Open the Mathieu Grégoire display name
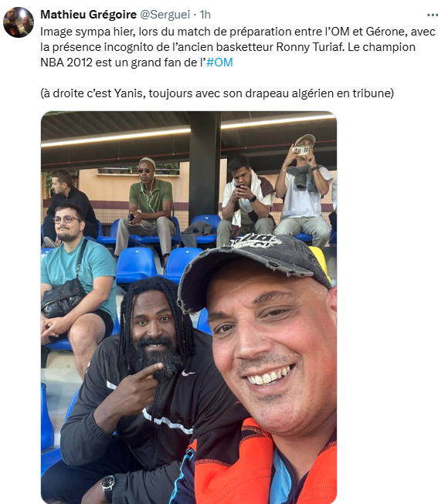This screenshot has width=438, height=504. (89, 15)
